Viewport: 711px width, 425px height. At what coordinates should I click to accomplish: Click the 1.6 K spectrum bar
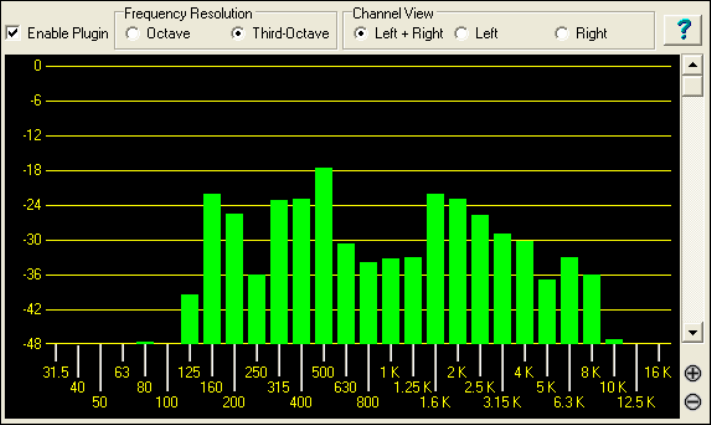point(435,269)
